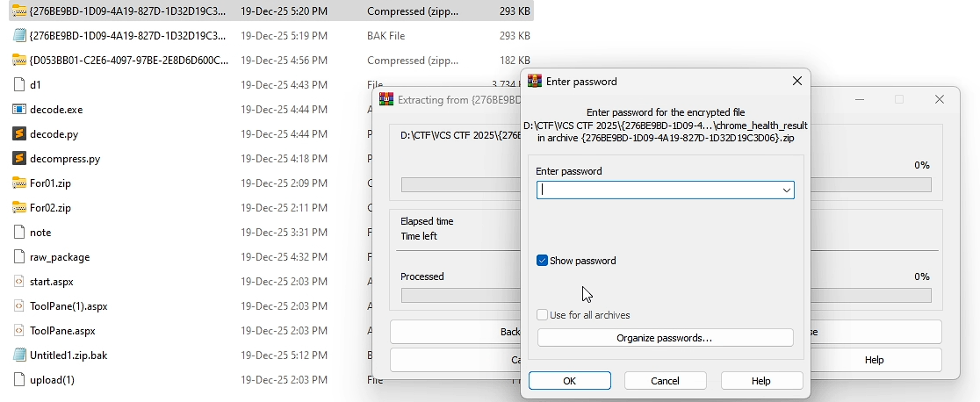Select file name start.aspx
This screenshot has width=980, height=402.
pos(52,282)
